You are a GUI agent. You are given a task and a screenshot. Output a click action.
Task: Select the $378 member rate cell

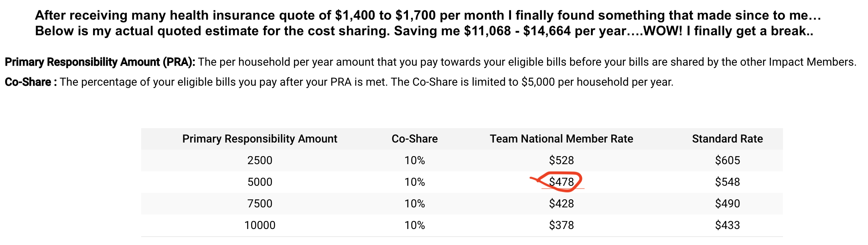tap(561, 225)
